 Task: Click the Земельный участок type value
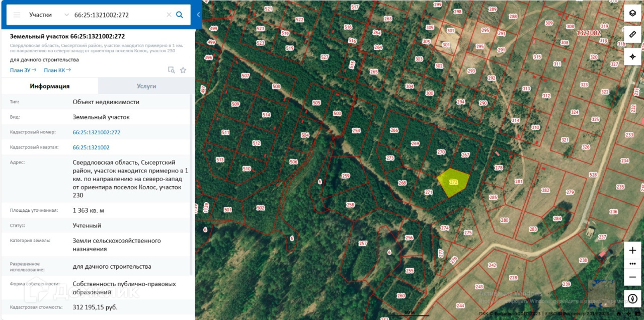(101, 117)
